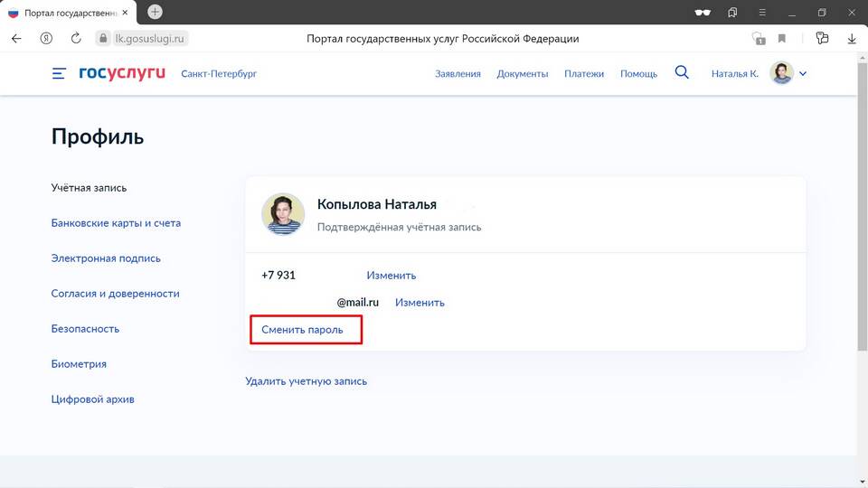The height and width of the screenshot is (488, 868).
Task: Change city from Санкт-Петербург
Action: [x=219, y=74]
